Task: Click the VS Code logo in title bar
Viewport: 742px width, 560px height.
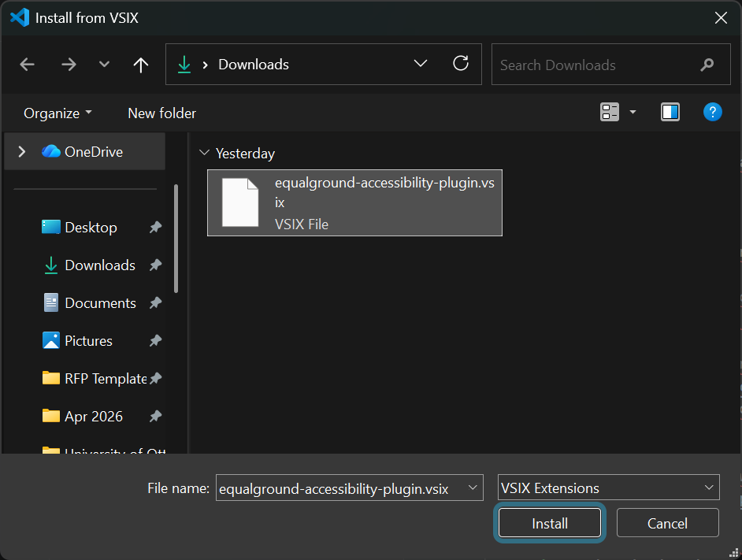Action: point(20,18)
